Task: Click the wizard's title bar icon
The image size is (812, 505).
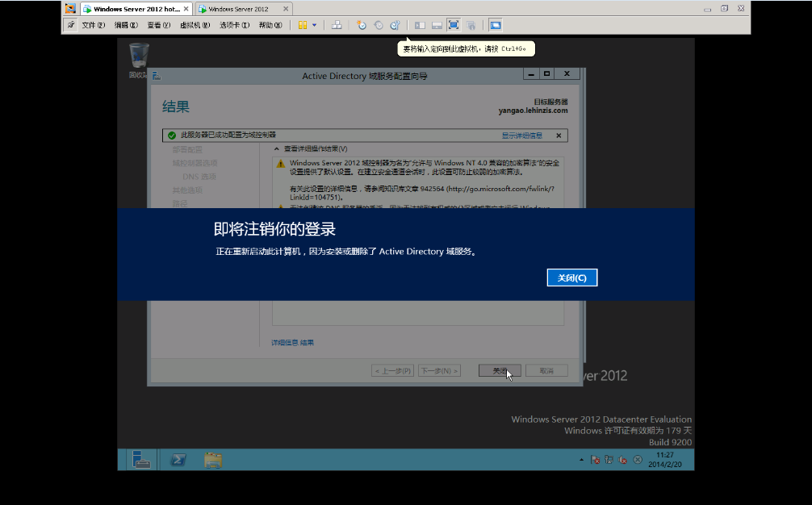Action: click(x=157, y=76)
